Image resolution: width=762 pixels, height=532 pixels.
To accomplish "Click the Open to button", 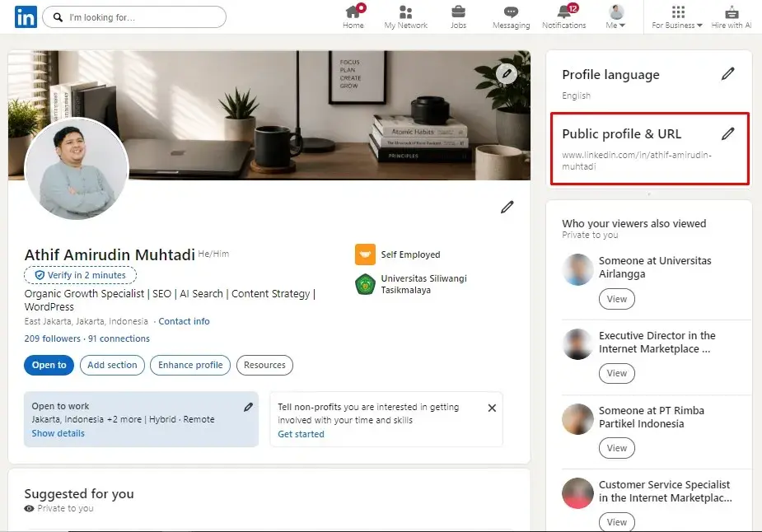I will (49, 365).
